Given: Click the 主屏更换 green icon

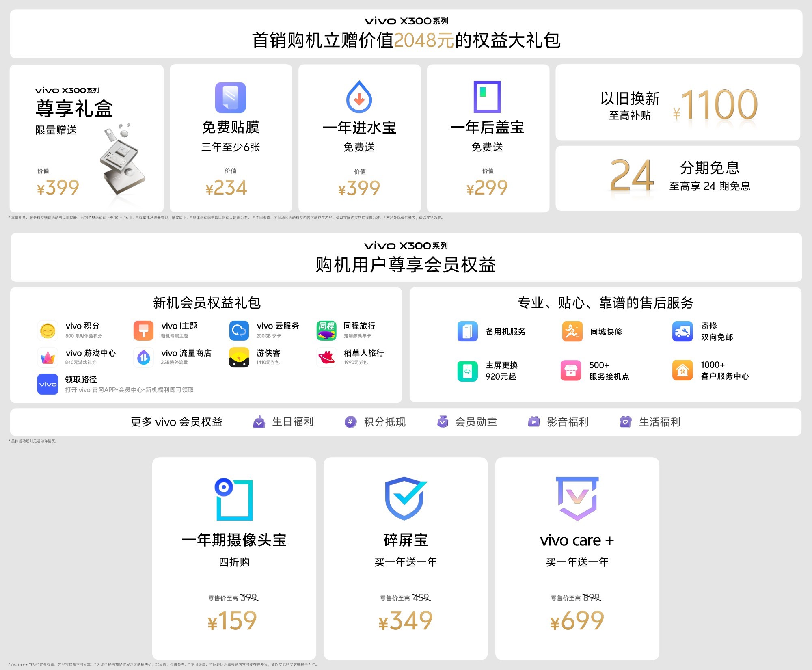Looking at the screenshot, I should (468, 371).
